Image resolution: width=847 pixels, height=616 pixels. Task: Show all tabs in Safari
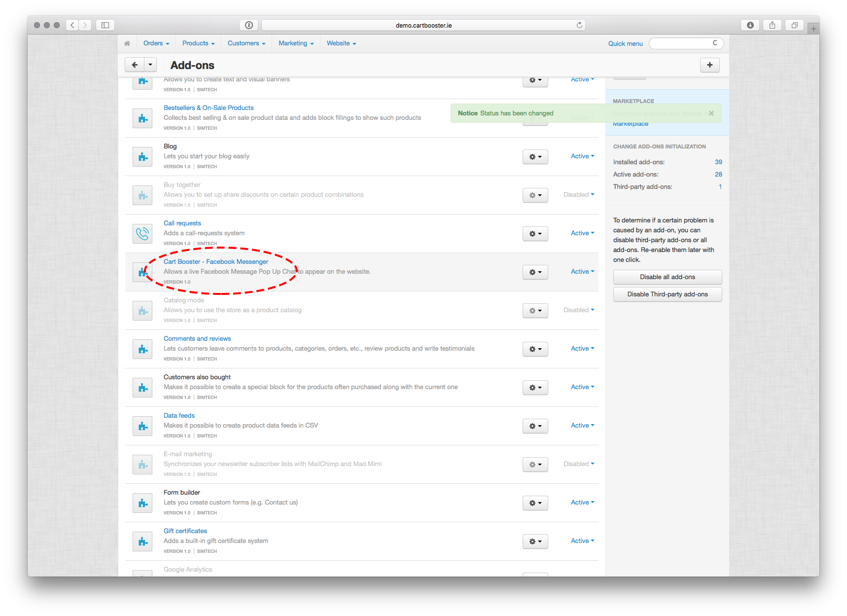794,25
